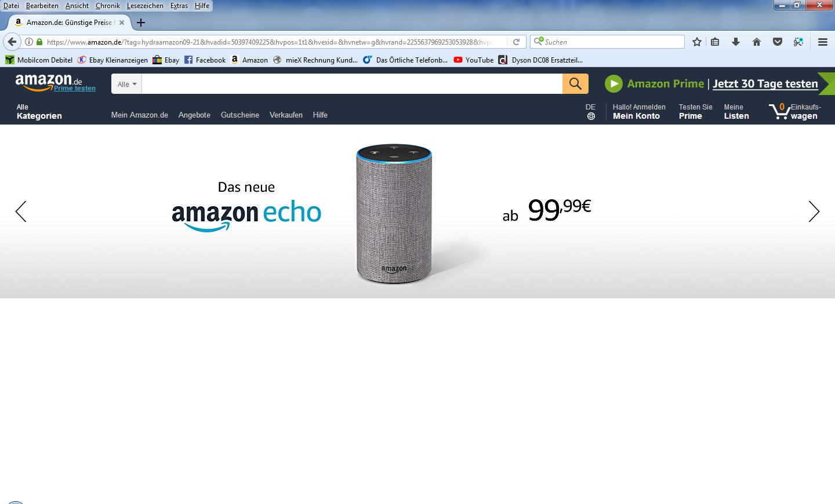This screenshot has width=835, height=504.
Task: Show previous carousel banner with left arrow
Action: click(21, 211)
